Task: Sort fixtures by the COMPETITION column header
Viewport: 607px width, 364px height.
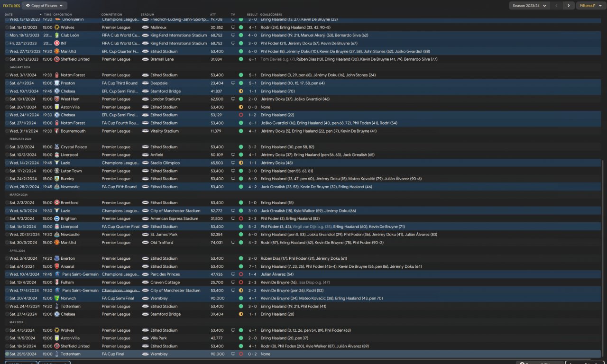Action: (111, 15)
